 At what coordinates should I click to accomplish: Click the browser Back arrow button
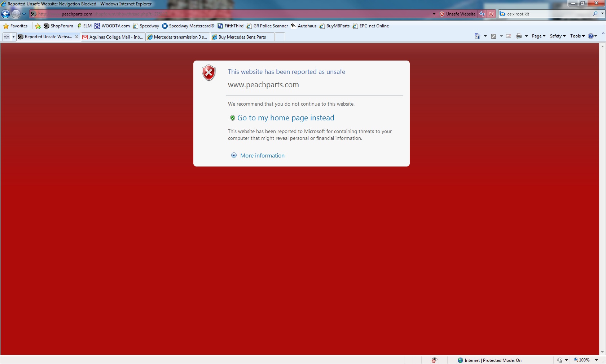point(6,14)
